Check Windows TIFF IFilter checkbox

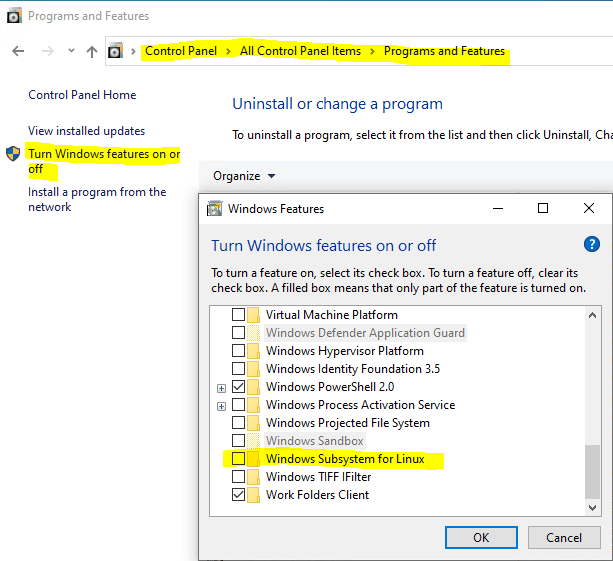click(238, 476)
